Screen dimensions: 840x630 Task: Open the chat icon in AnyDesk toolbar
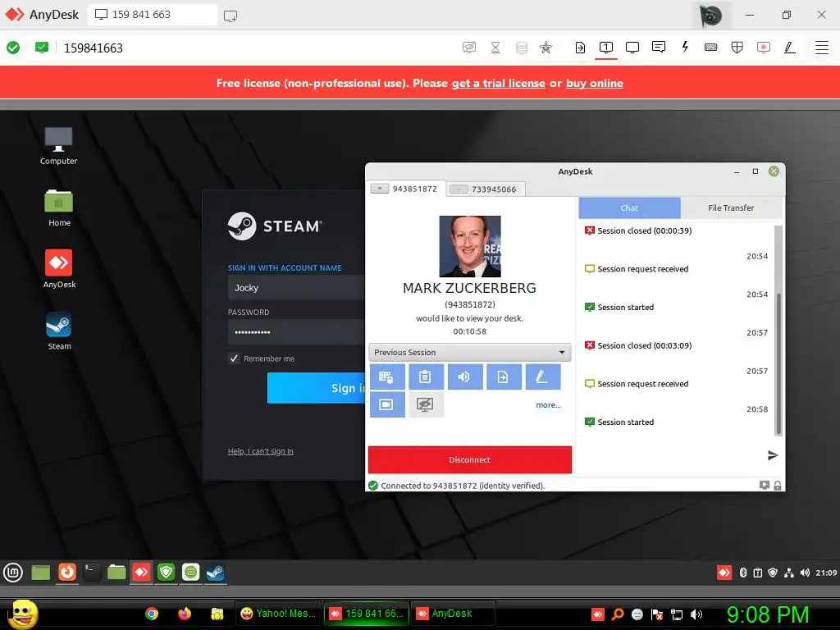(x=659, y=47)
